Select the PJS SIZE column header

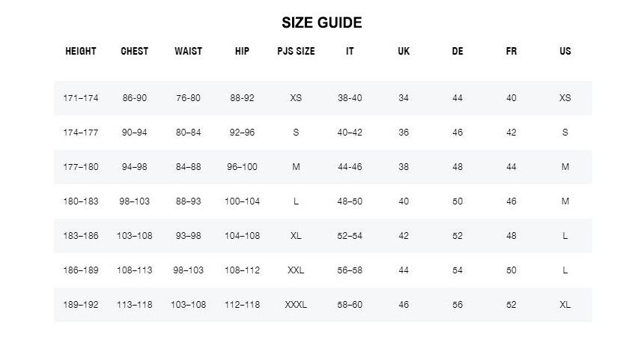[x=296, y=52]
